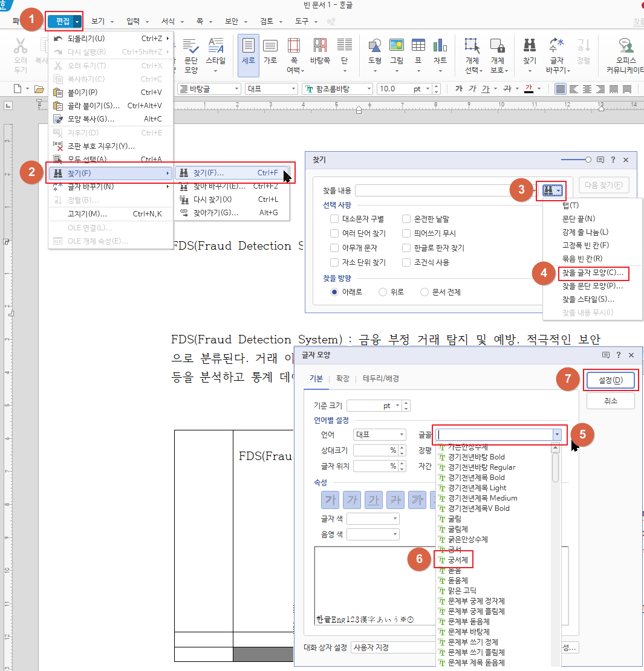Select 궁서체 in the font list
The height and width of the screenshot is (671, 644).
[x=458, y=560]
